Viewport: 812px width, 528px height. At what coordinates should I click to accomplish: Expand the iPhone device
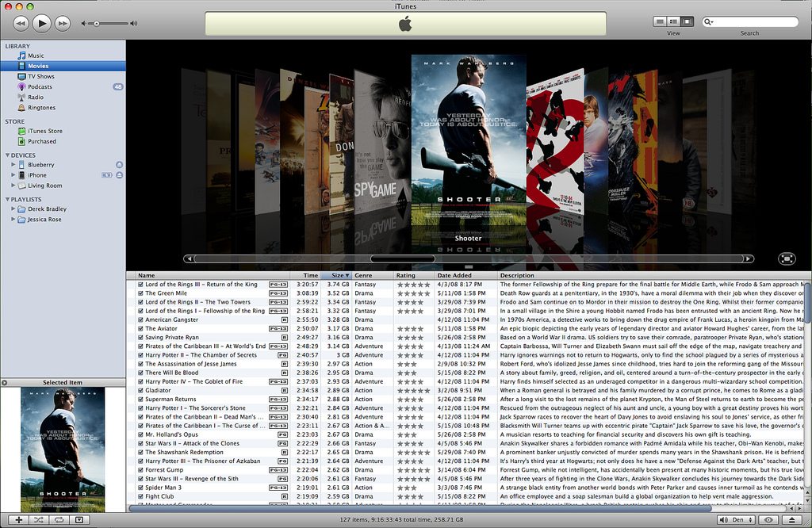point(13,175)
